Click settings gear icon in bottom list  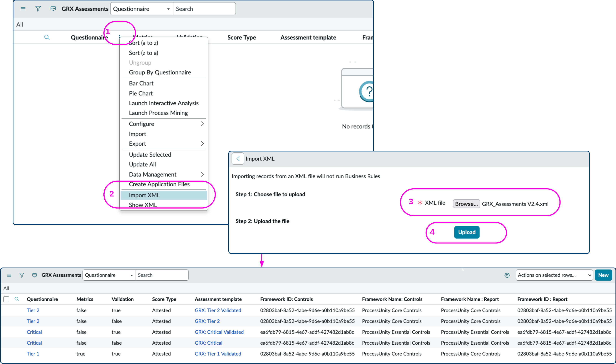click(507, 275)
